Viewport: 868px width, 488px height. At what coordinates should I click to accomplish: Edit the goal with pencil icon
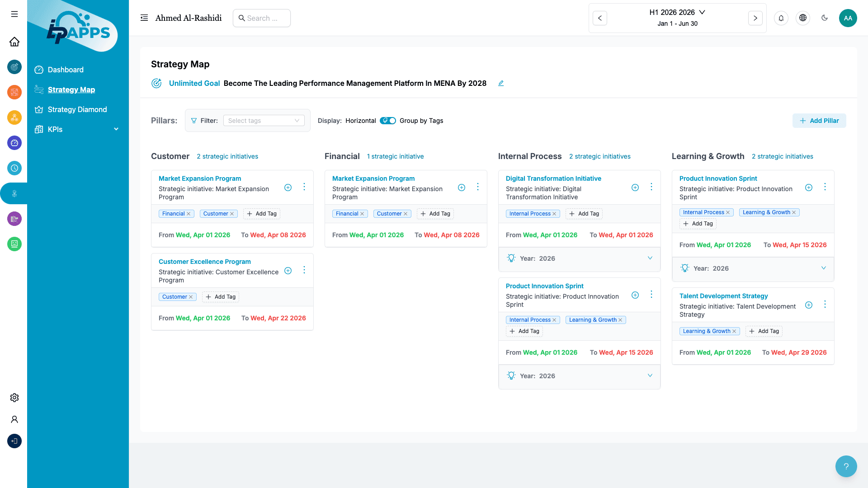click(x=501, y=83)
